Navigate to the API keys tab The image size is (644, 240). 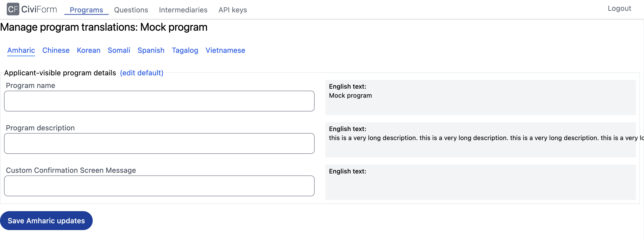coord(232,10)
